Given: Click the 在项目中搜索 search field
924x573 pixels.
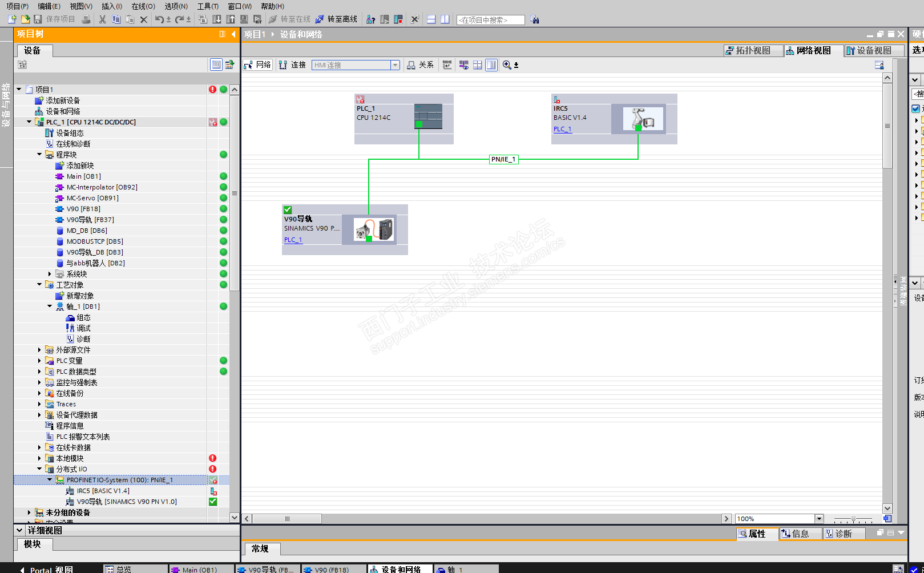Looking at the screenshot, I should coord(491,20).
